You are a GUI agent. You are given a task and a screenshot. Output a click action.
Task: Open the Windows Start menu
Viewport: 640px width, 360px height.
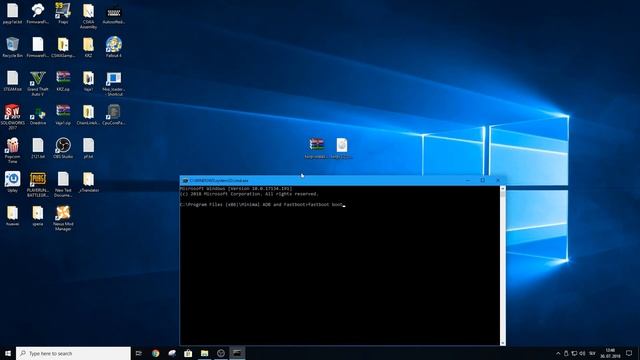click(8, 353)
